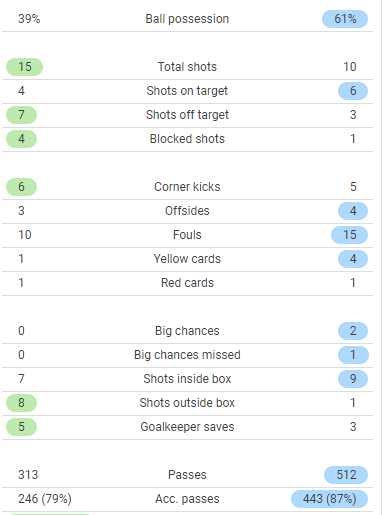Click the 61% ball possession badge

tap(345, 19)
